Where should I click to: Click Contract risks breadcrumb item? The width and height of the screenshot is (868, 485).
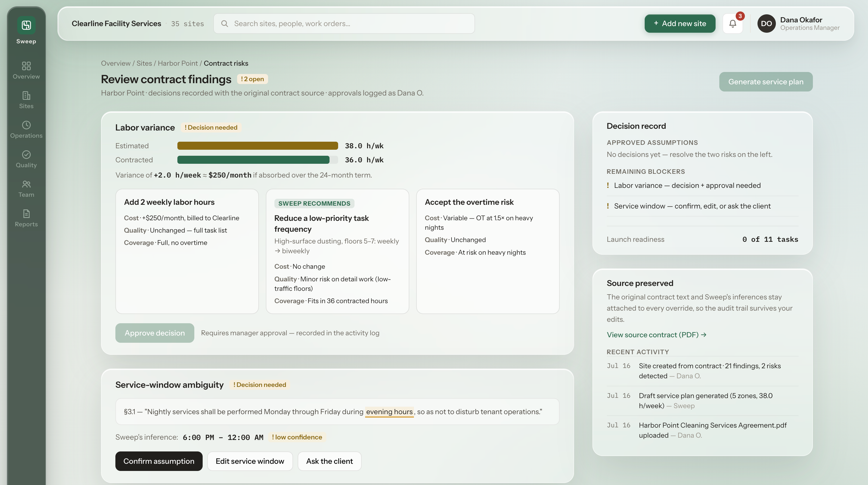pos(226,63)
